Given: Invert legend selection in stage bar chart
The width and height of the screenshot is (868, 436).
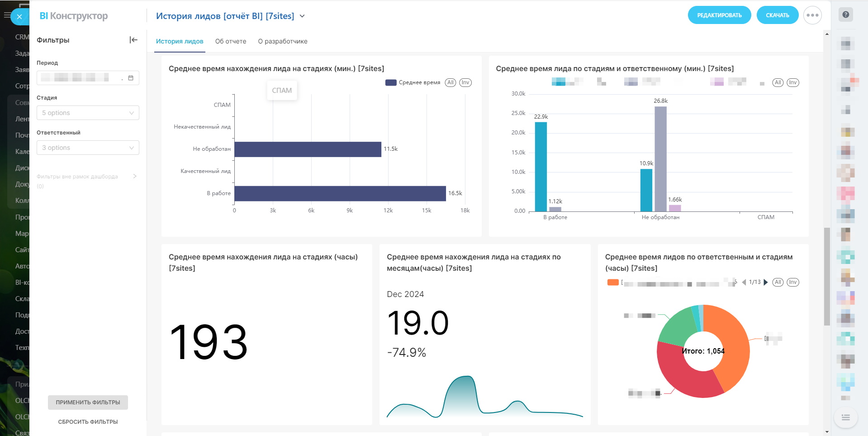Looking at the screenshot, I should pyautogui.click(x=465, y=82).
